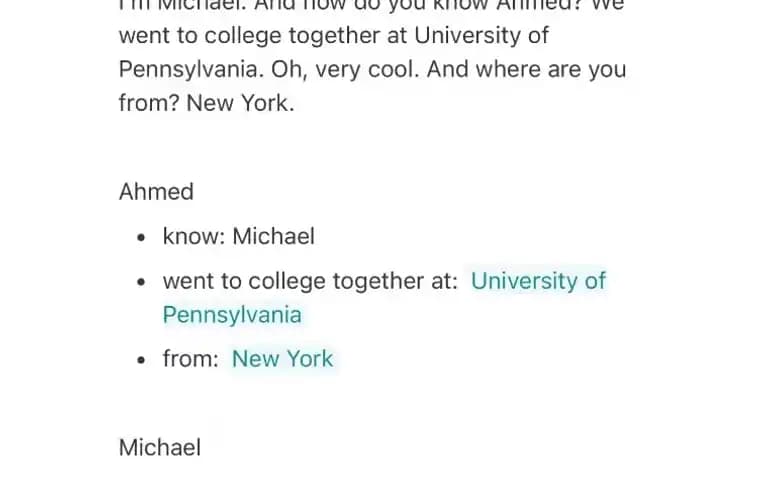Click "University of" in the transcript paragraph

481,35
